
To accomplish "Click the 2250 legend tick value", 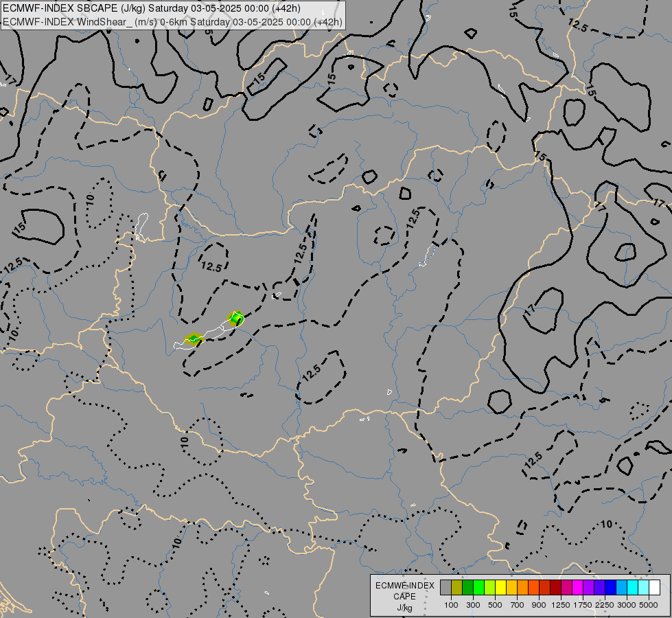I will pyautogui.click(x=605, y=605).
